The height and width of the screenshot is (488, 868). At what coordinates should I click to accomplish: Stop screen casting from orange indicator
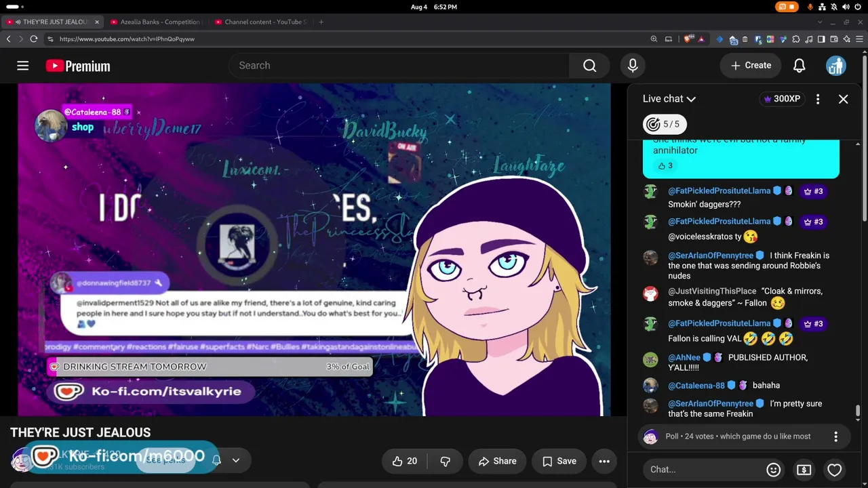pyautogui.click(x=787, y=7)
